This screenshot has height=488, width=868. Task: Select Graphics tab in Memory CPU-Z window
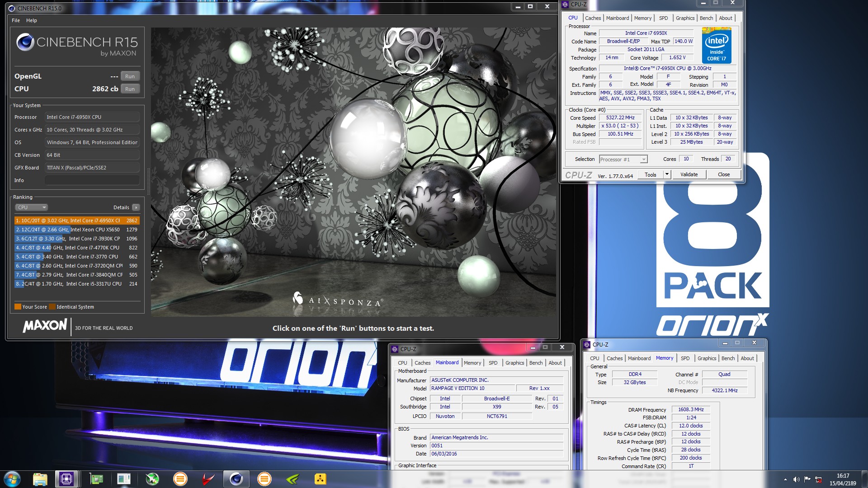click(x=707, y=358)
